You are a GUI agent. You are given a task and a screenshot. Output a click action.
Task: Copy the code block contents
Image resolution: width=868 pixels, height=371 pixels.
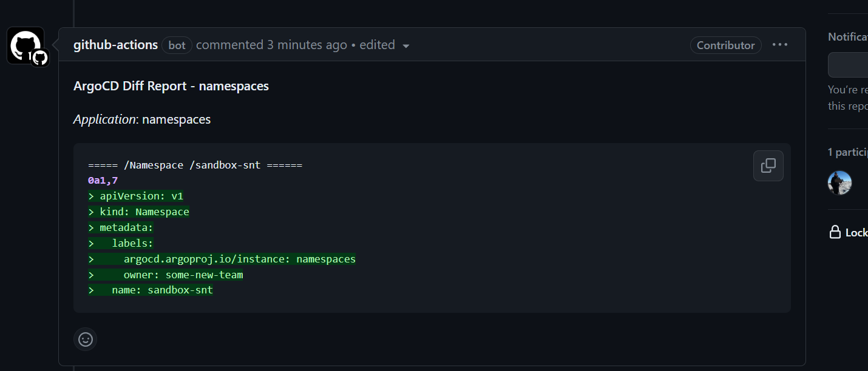coord(768,165)
